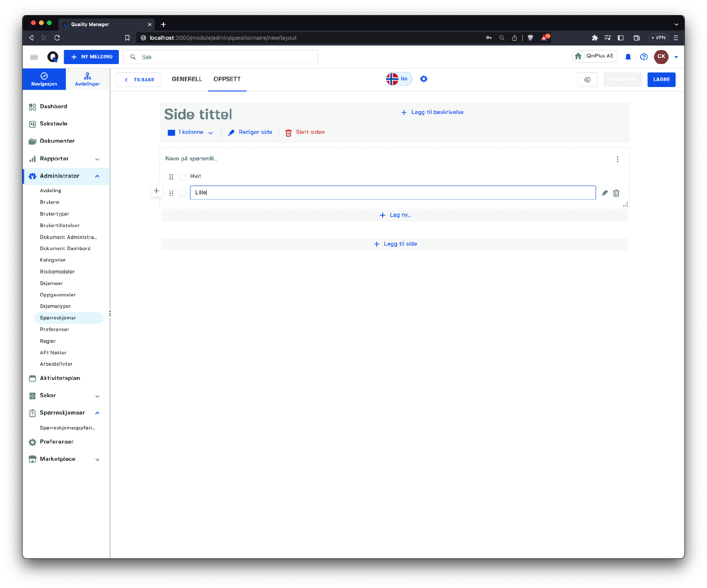707x588 pixels.
Task: Toggle the preview eye button
Action: click(587, 80)
